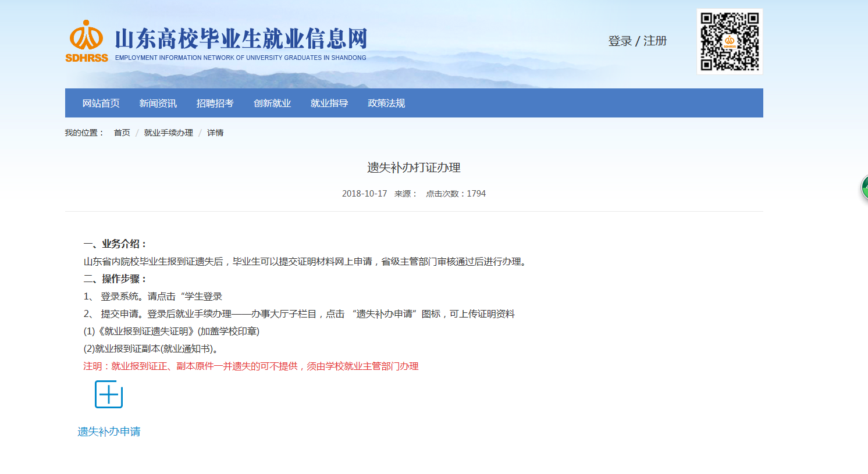Image resolution: width=868 pixels, height=474 pixels.
Task: Select 就业指导 in the navigation bar
Action: coord(329,103)
